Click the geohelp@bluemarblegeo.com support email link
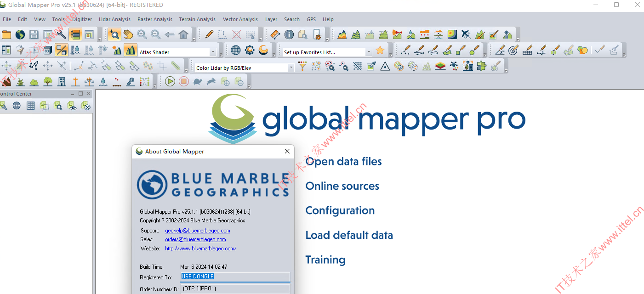This screenshot has height=294, width=644. coord(198,231)
